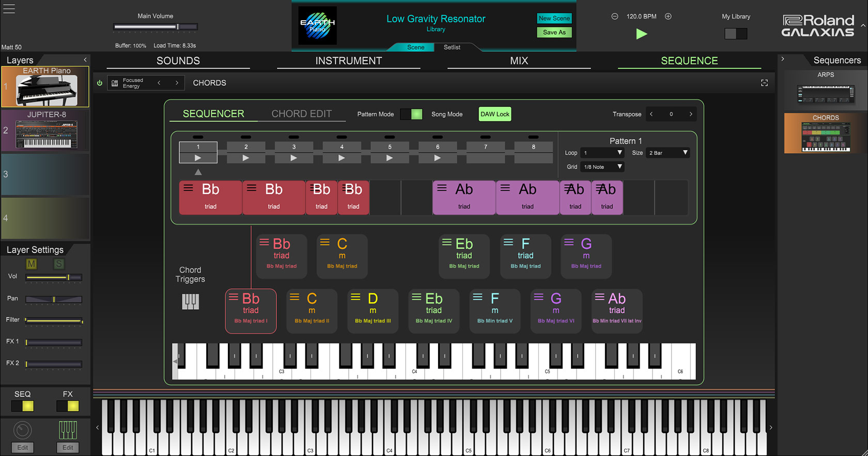Select next preset with right chevron
The height and width of the screenshot is (456, 868).
(x=177, y=83)
